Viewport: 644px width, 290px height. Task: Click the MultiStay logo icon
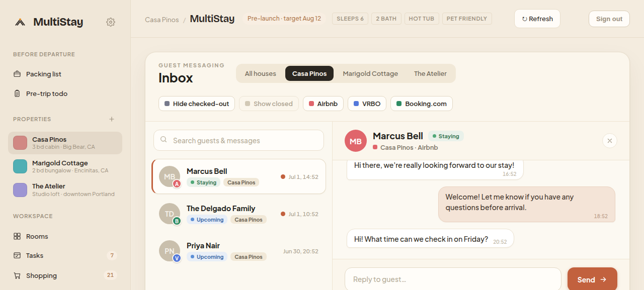click(20, 22)
